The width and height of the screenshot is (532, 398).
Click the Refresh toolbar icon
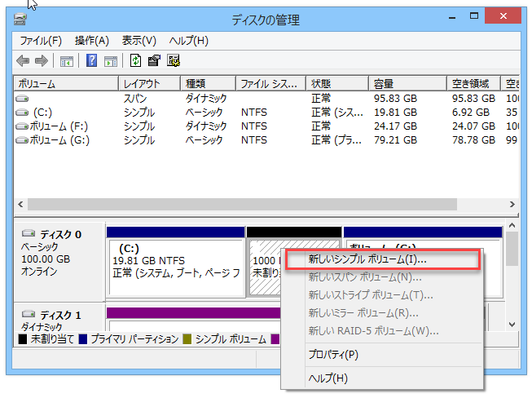[135, 61]
